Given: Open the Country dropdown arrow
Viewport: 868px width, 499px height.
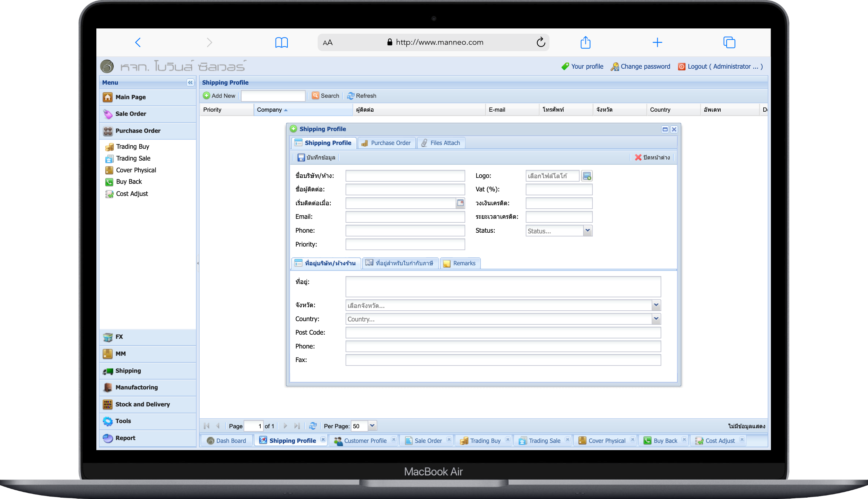Looking at the screenshot, I should click(x=656, y=319).
